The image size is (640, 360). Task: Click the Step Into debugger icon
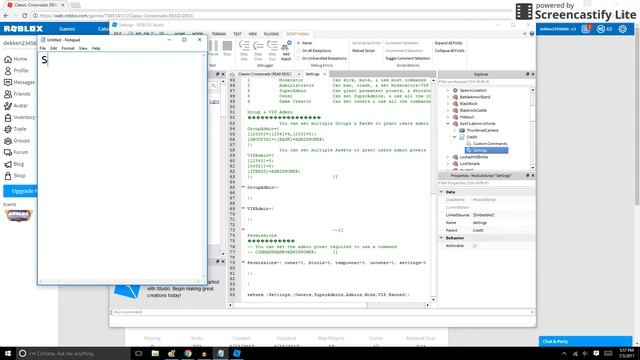pyautogui.click(x=244, y=50)
